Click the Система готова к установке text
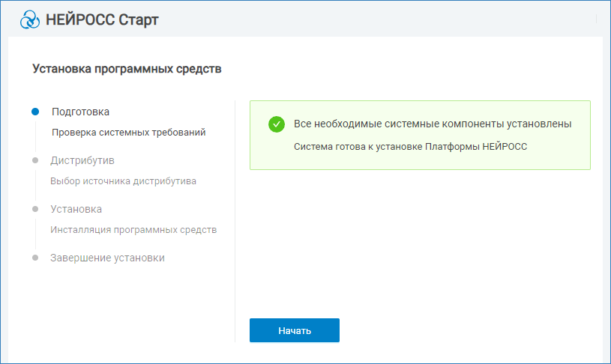611x364 pixels. tap(410, 147)
